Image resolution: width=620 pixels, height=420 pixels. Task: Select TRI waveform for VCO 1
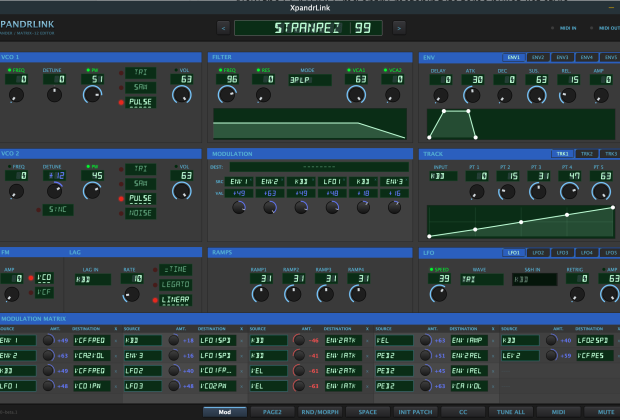tap(140, 72)
